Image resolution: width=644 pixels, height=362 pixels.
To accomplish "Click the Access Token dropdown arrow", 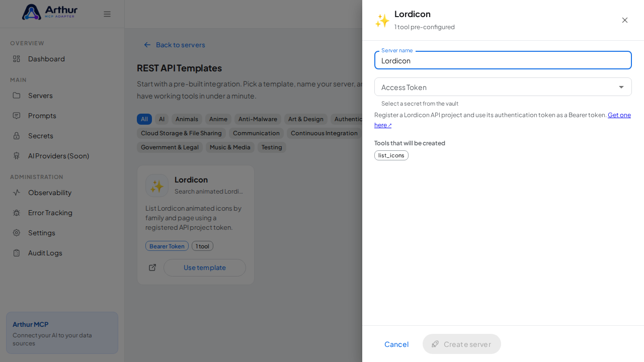I will click(621, 87).
